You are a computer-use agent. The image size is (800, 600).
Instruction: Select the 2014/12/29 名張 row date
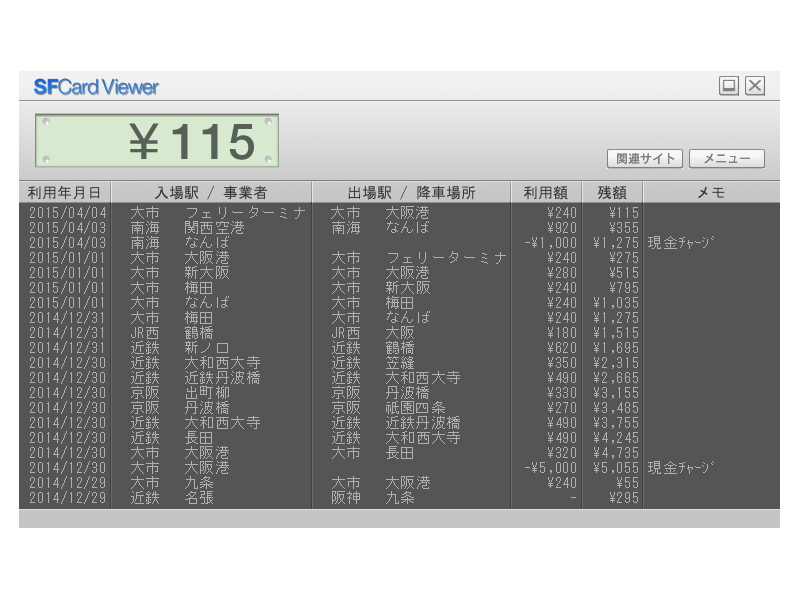tap(68, 498)
